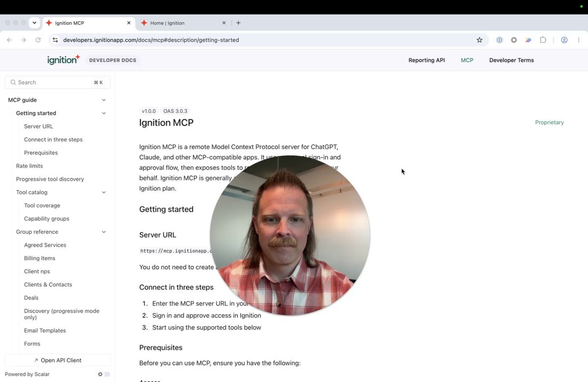Collapse the Tool catalog chevron

tap(104, 192)
